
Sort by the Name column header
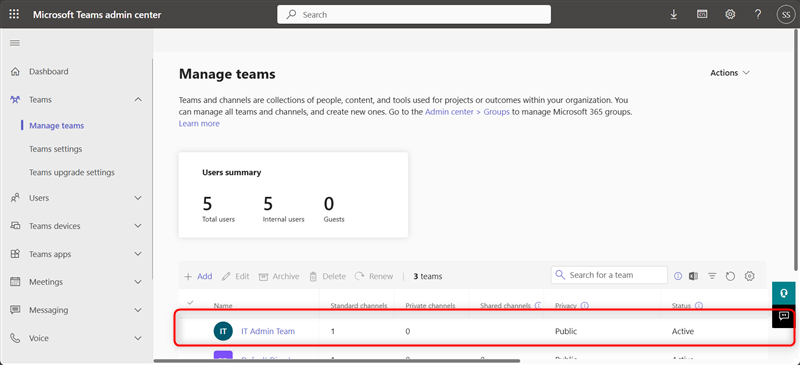[223, 306]
